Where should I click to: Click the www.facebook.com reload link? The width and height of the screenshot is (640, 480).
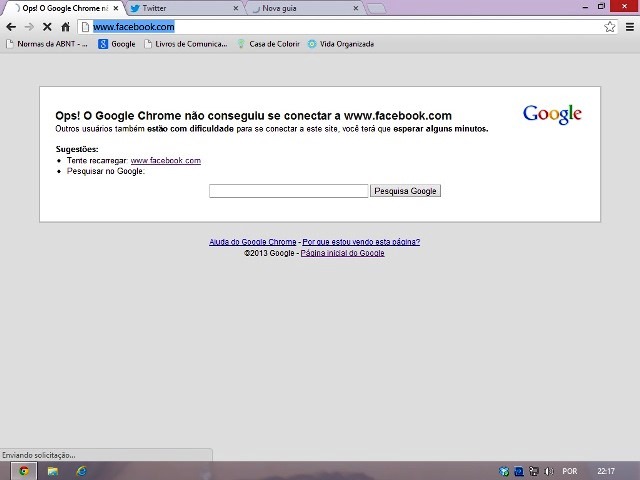[x=166, y=160]
